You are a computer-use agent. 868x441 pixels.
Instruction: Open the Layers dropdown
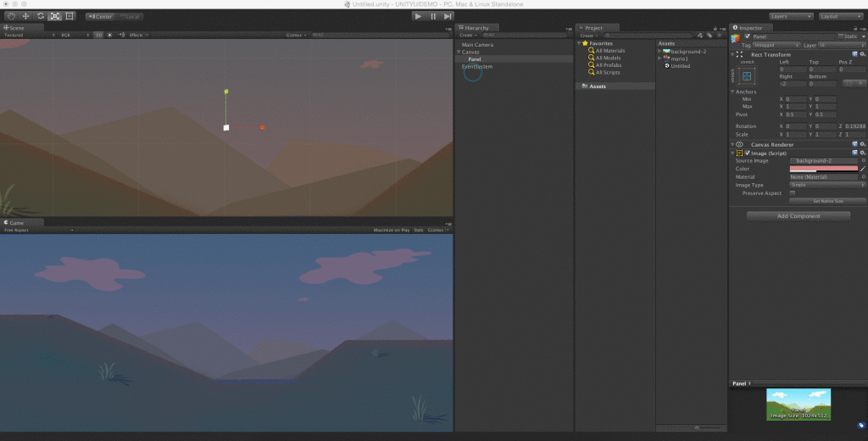pyautogui.click(x=791, y=17)
